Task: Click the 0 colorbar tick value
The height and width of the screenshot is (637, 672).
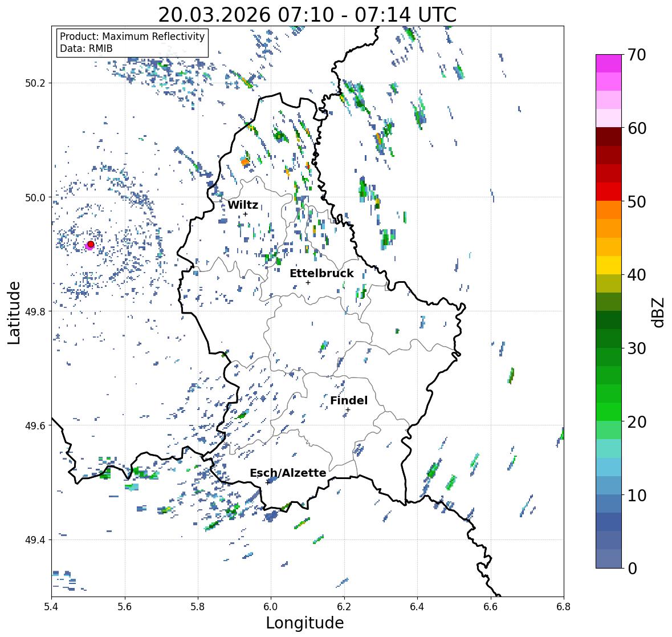Action: tap(632, 569)
